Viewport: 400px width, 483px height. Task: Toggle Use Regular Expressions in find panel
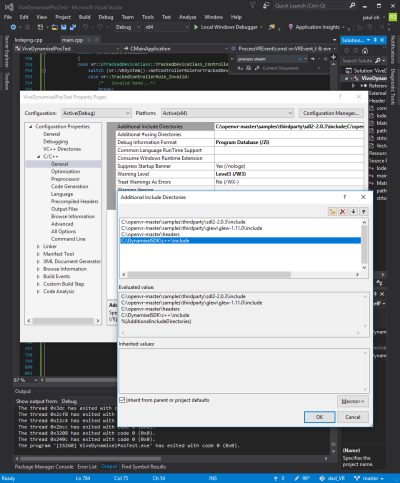[257, 68]
